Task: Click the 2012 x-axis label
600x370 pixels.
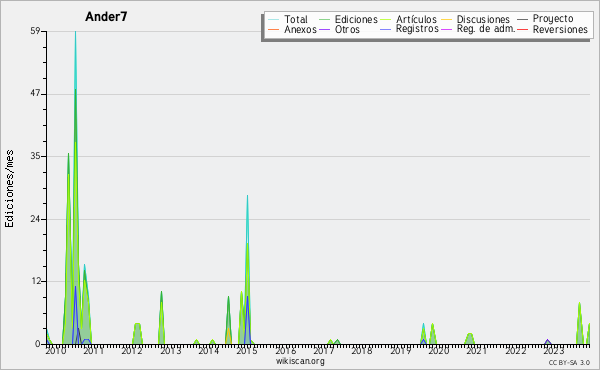Action: point(132,351)
